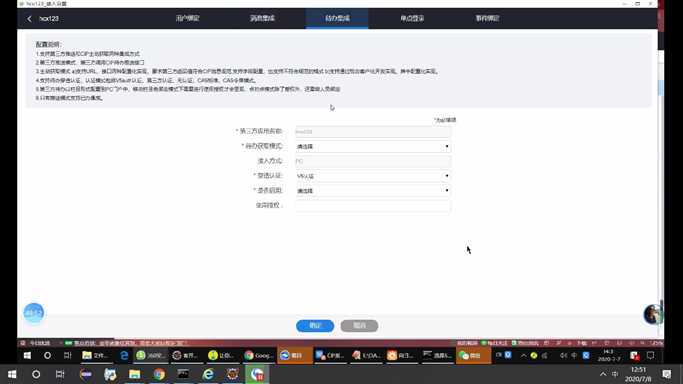Click the empty bottom input field
The image size is (683, 384).
373,205
